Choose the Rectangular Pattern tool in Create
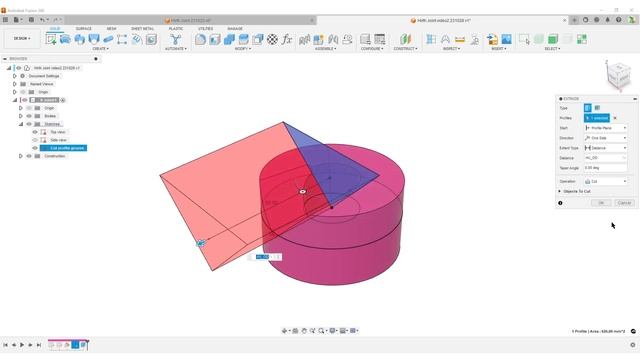The height and width of the screenshot is (360, 640). (x=122, y=39)
